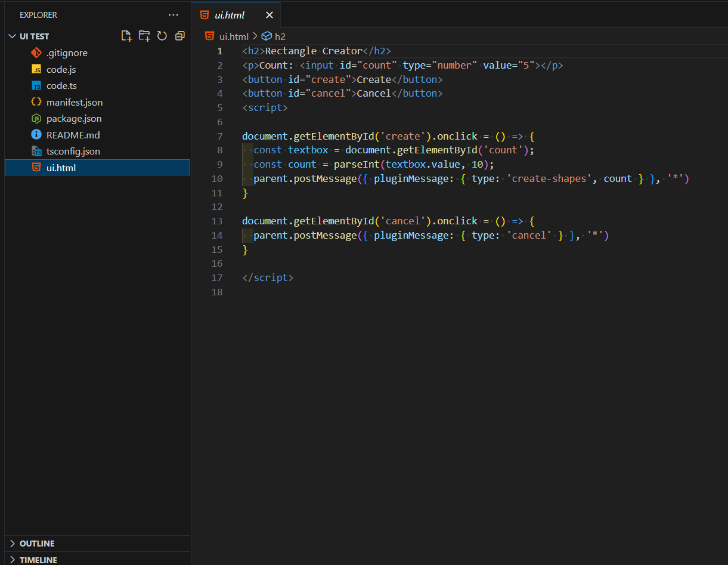Click the HTML file icon in breadcrumb

[x=210, y=36]
